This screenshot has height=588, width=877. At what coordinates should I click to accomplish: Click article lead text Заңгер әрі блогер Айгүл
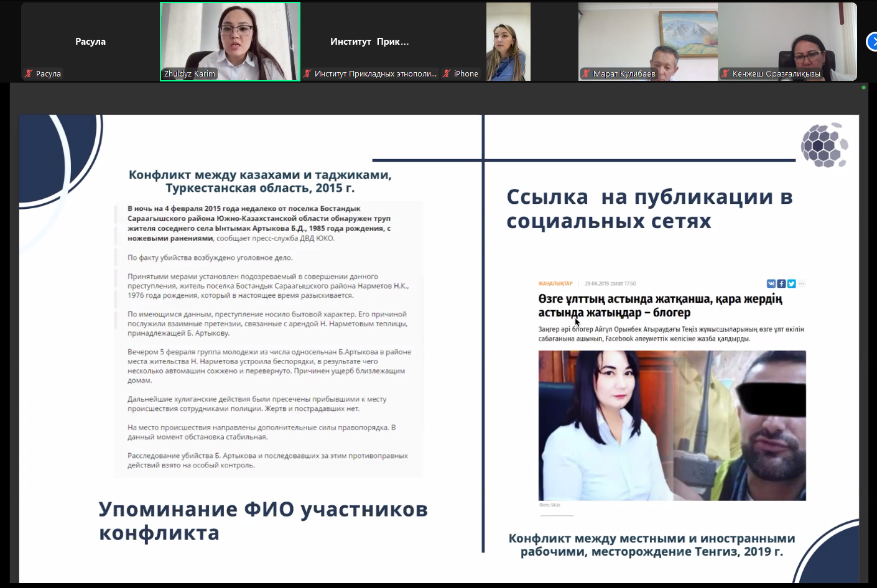[671, 334]
